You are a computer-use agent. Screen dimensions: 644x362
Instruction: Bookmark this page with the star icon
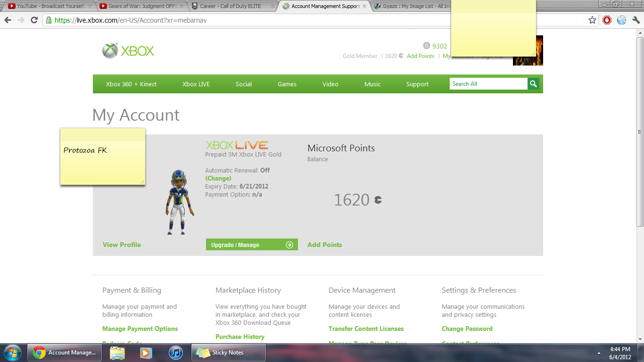[x=593, y=20]
